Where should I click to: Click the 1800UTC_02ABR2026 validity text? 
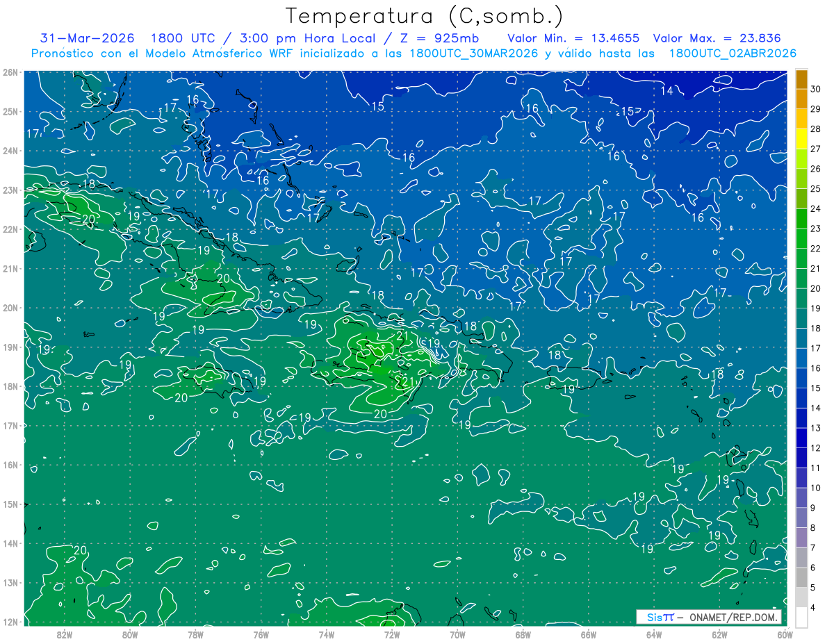coord(733,53)
